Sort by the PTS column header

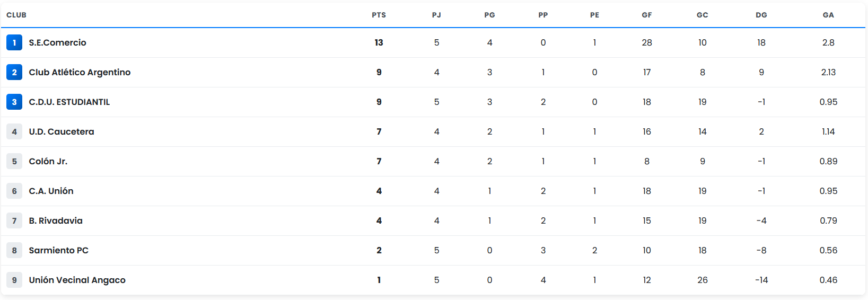[x=379, y=15]
